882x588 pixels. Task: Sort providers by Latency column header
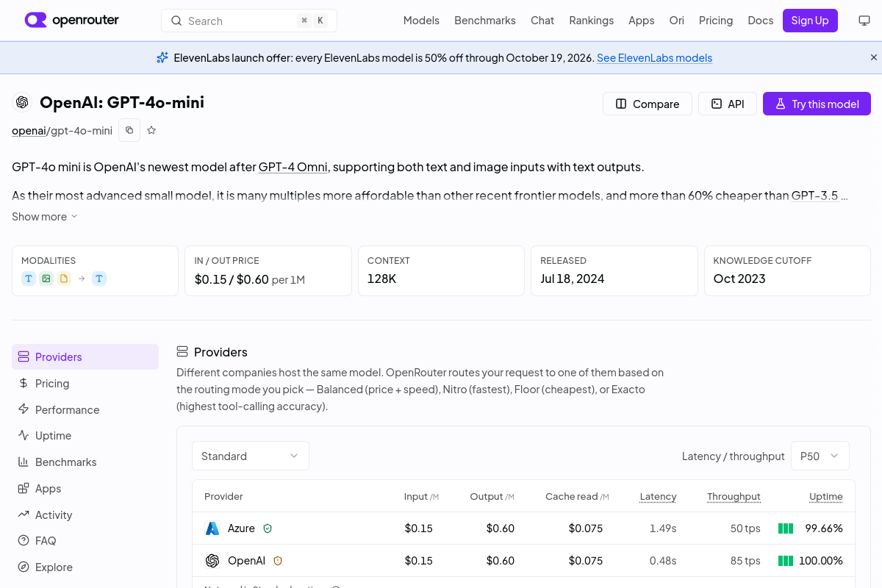658,496
